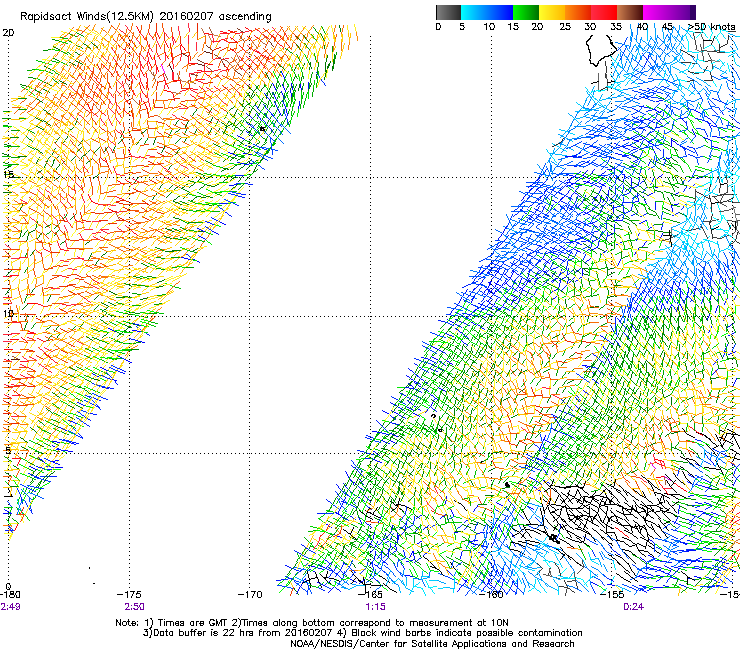Click the ">50 knots" legend label
This screenshot has width=740, height=650.
click(x=711, y=27)
